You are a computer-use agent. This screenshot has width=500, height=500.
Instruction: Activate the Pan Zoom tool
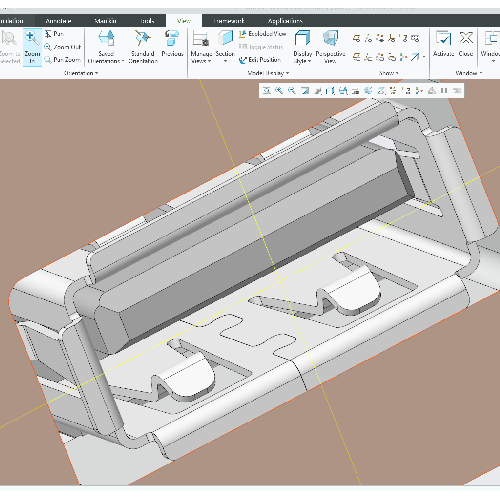pyautogui.click(x=63, y=60)
